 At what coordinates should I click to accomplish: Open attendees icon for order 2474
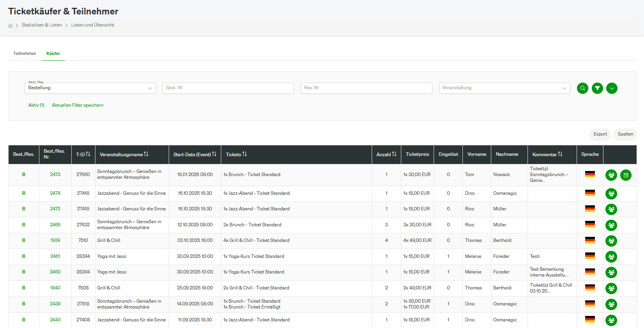(611, 194)
